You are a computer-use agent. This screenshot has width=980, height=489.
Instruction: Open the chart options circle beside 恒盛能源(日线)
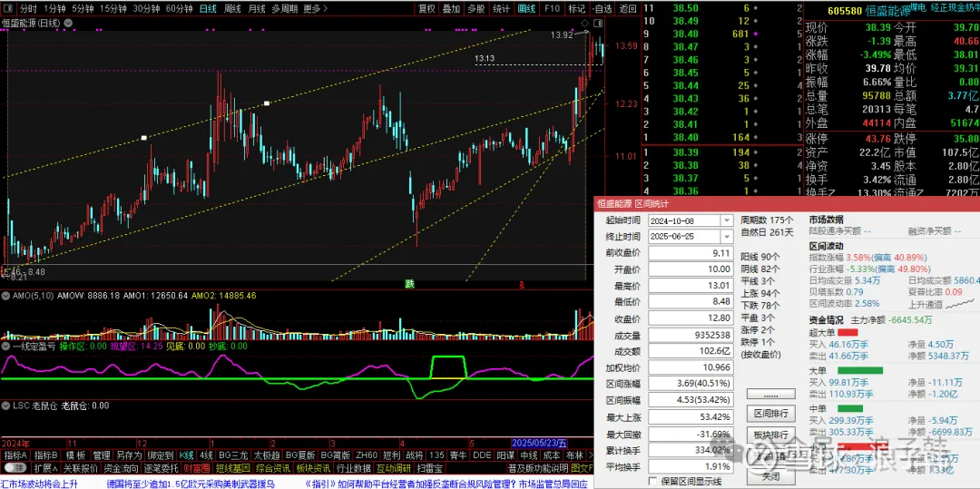click(x=69, y=23)
